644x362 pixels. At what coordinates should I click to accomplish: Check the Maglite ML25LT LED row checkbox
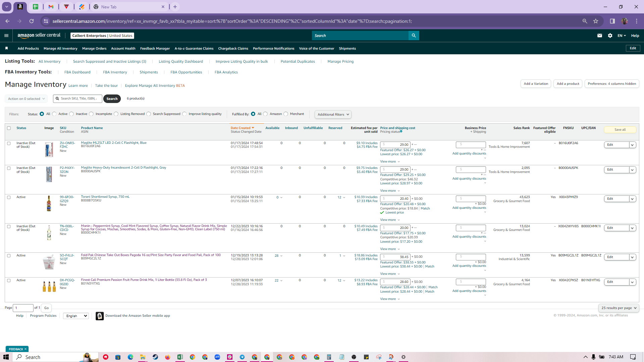click(9, 143)
